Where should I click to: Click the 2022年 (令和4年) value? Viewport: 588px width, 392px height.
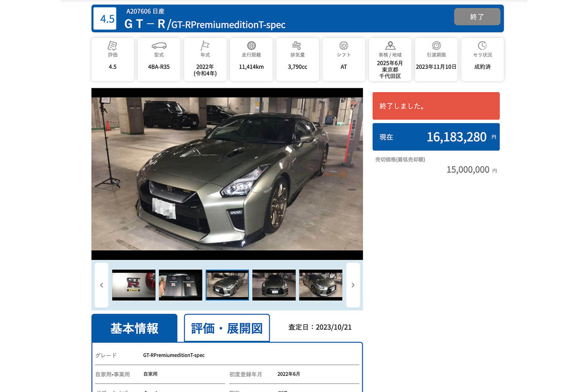[205, 70]
